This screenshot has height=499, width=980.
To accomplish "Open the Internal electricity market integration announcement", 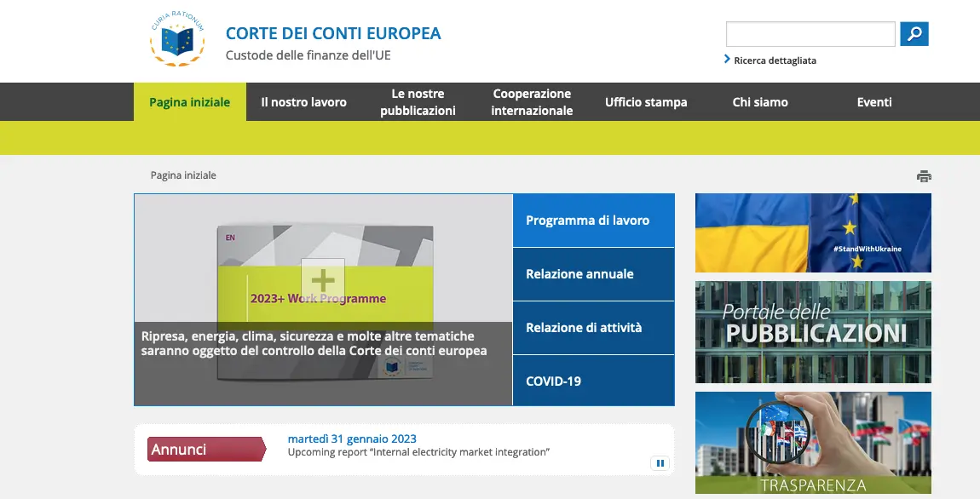I will (x=418, y=452).
